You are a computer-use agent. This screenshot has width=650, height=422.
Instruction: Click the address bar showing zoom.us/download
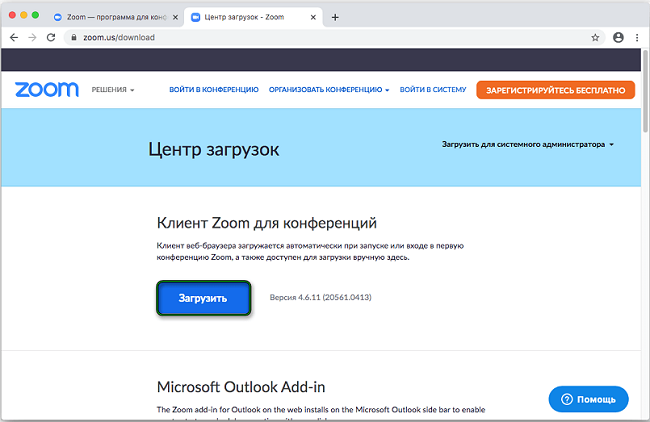tap(332, 37)
